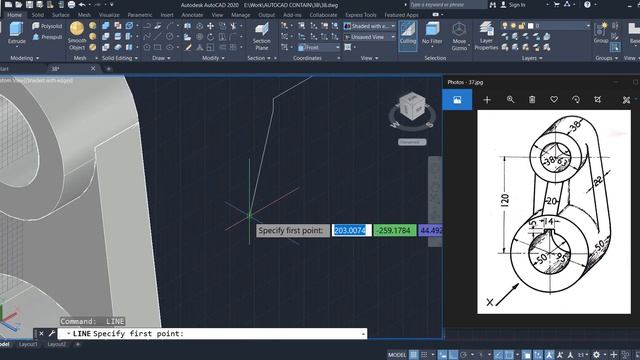
Task: Expand the Solid Editing panel
Action: [120, 58]
